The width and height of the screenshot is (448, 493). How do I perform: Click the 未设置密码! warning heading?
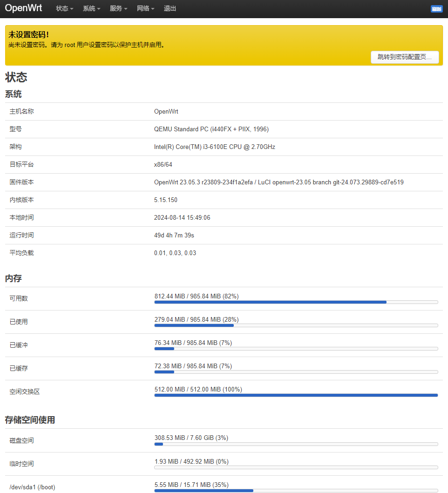coord(28,34)
